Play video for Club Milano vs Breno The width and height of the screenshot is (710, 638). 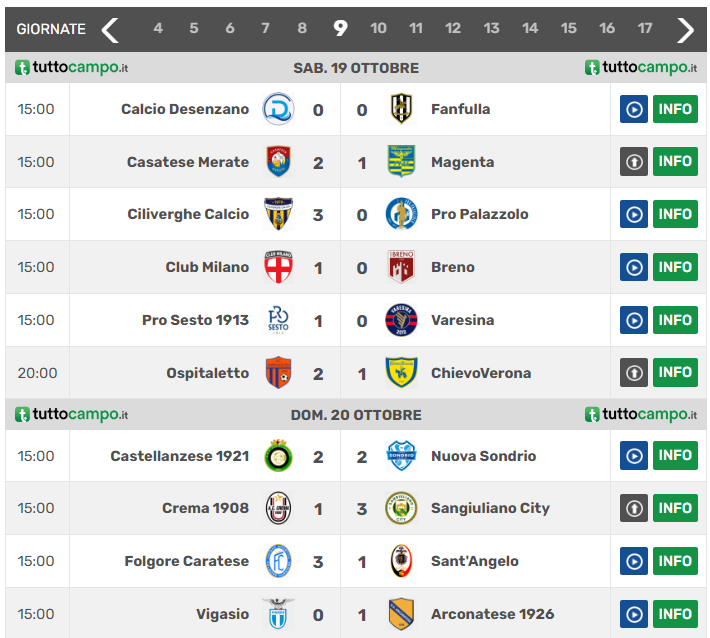pos(634,267)
